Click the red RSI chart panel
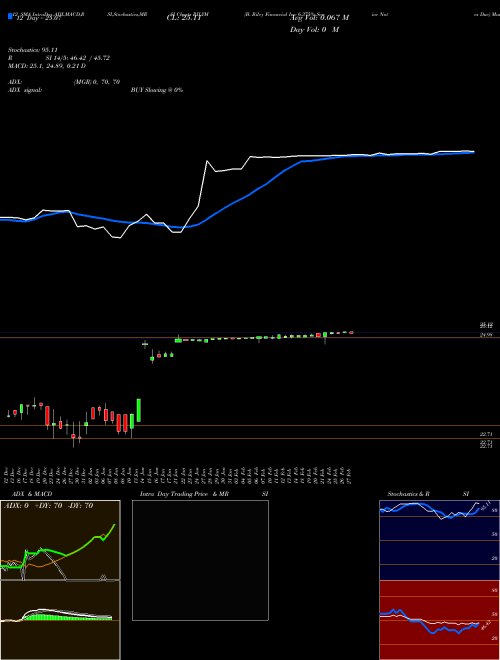Image resolution: width=500 pixels, height=660 pixels. pos(439,620)
